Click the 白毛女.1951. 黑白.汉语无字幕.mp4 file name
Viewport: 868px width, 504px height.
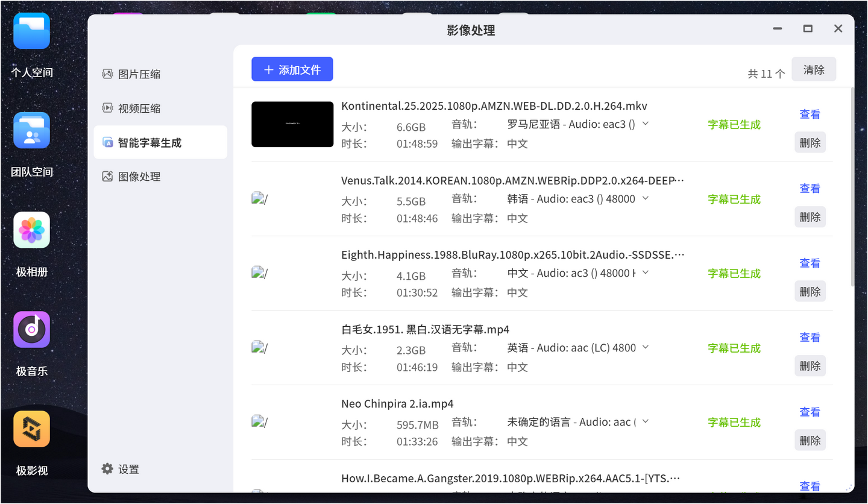tap(425, 329)
